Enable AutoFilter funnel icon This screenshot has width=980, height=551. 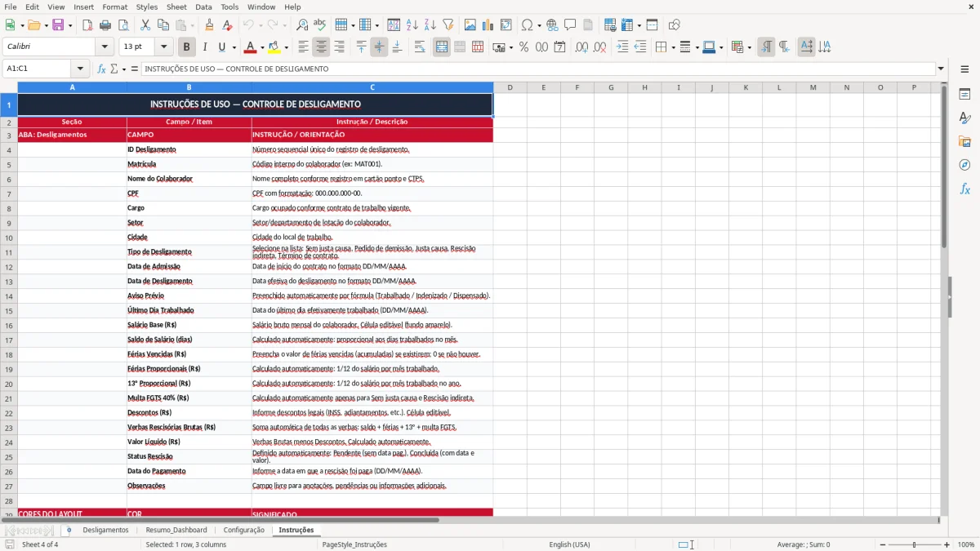click(448, 25)
